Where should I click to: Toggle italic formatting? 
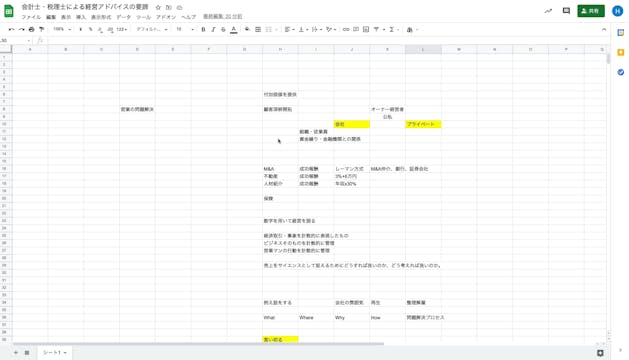(x=213, y=29)
